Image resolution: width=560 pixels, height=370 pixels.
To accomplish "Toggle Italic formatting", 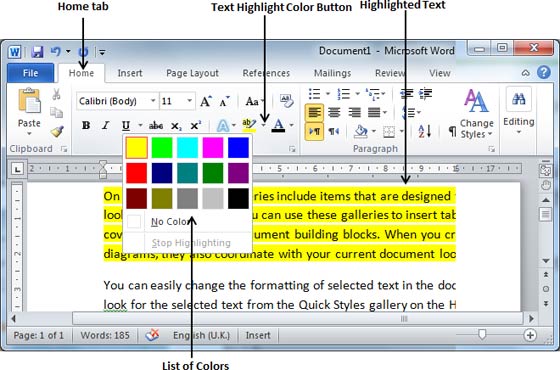I will 105,126.
